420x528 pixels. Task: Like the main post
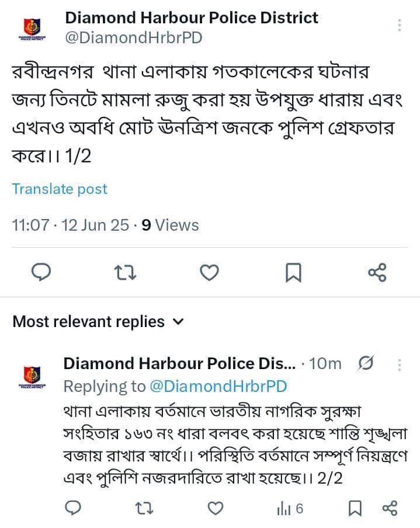(209, 272)
